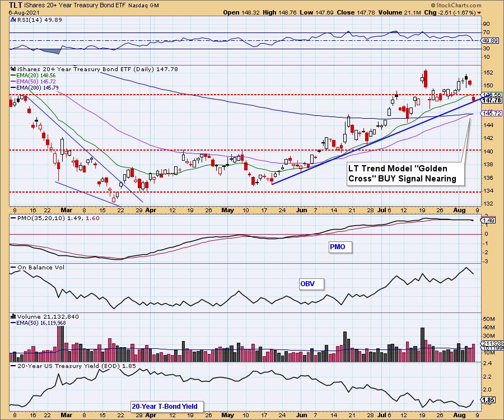Click the Low 147.69 value

click(316, 12)
